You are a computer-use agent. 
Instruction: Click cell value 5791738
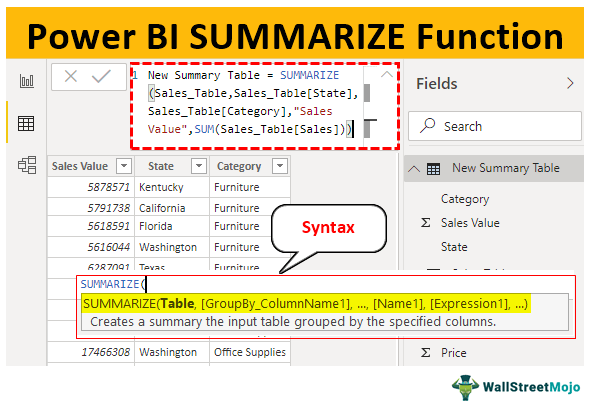tap(108, 208)
